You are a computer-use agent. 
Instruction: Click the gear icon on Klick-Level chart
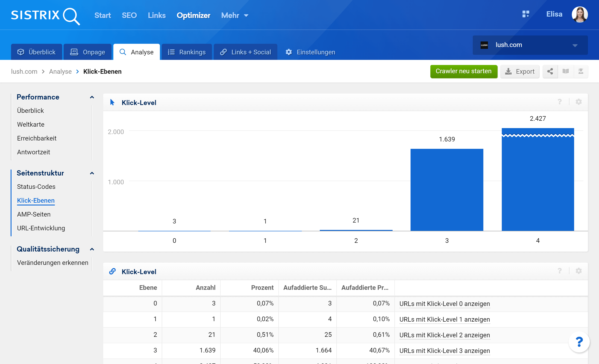[x=578, y=102]
